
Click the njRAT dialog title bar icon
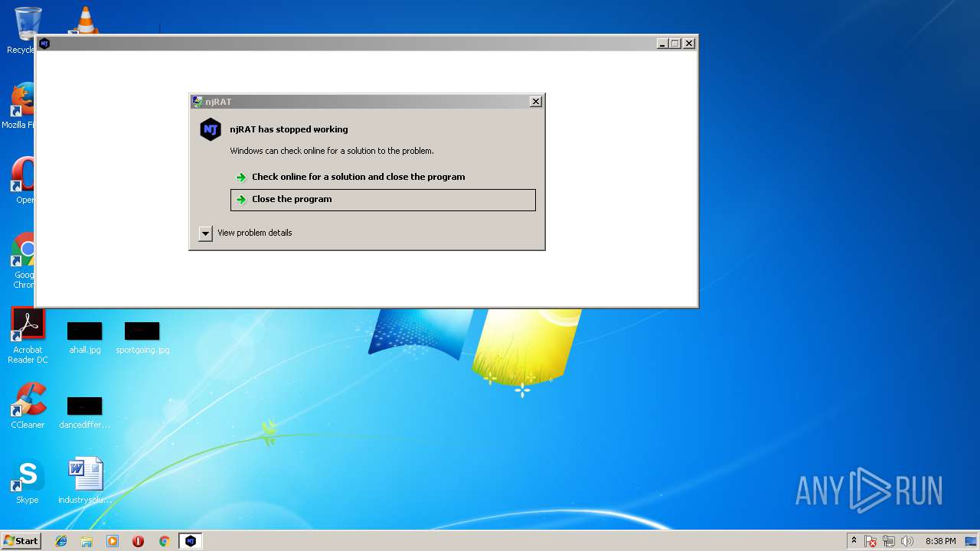(198, 102)
